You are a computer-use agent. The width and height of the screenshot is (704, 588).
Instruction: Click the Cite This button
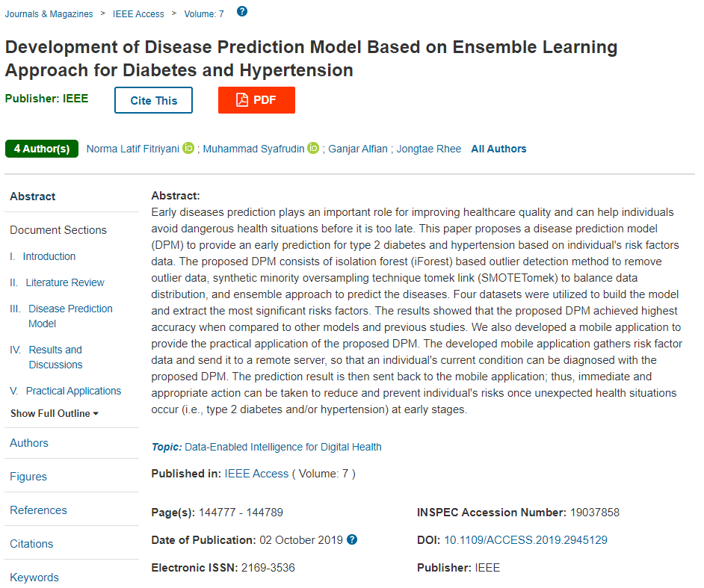click(x=153, y=100)
